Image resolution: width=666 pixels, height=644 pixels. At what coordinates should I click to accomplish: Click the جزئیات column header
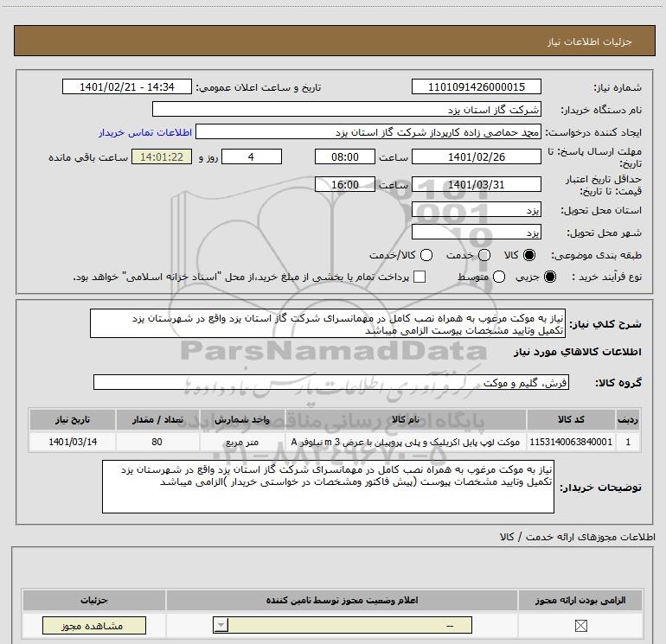coord(94,600)
